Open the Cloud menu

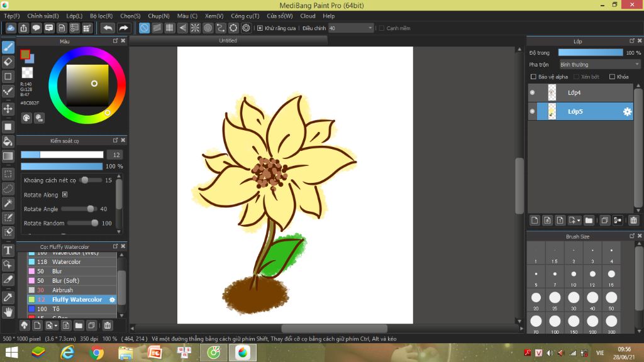point(308,16)
